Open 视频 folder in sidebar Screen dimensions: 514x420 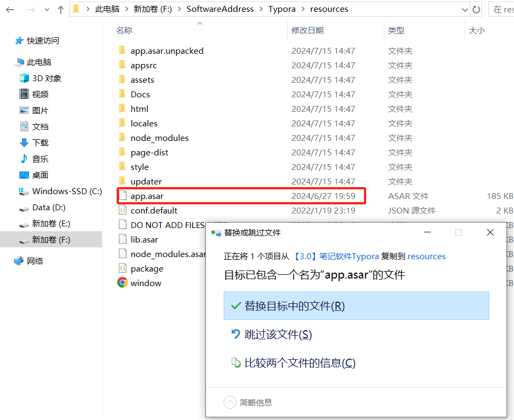(x=34, y=94)
